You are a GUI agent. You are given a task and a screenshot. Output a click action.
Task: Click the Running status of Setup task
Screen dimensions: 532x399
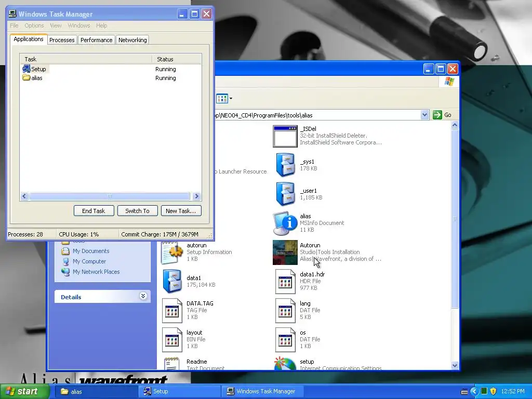point(166,69)
